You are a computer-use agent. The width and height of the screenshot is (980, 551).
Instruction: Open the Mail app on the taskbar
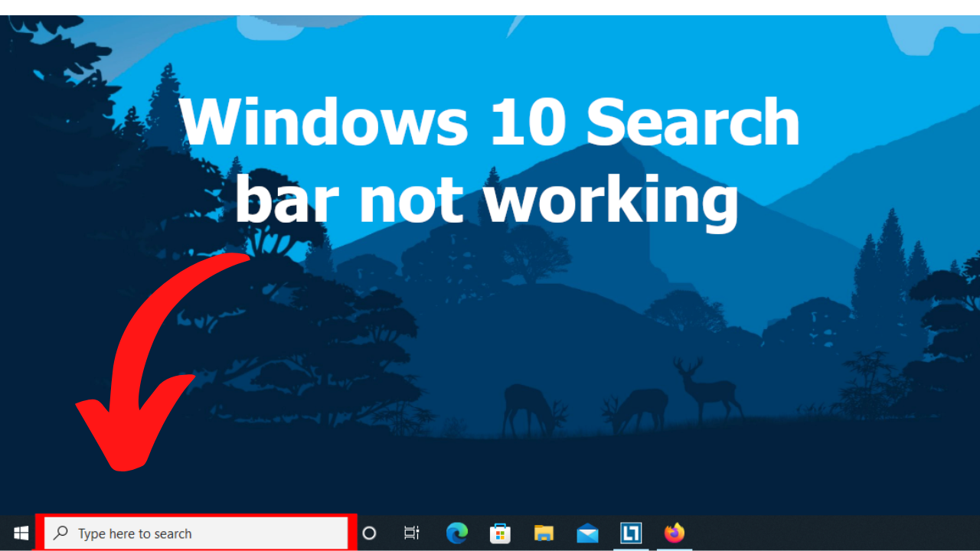[x=587, y=533]
